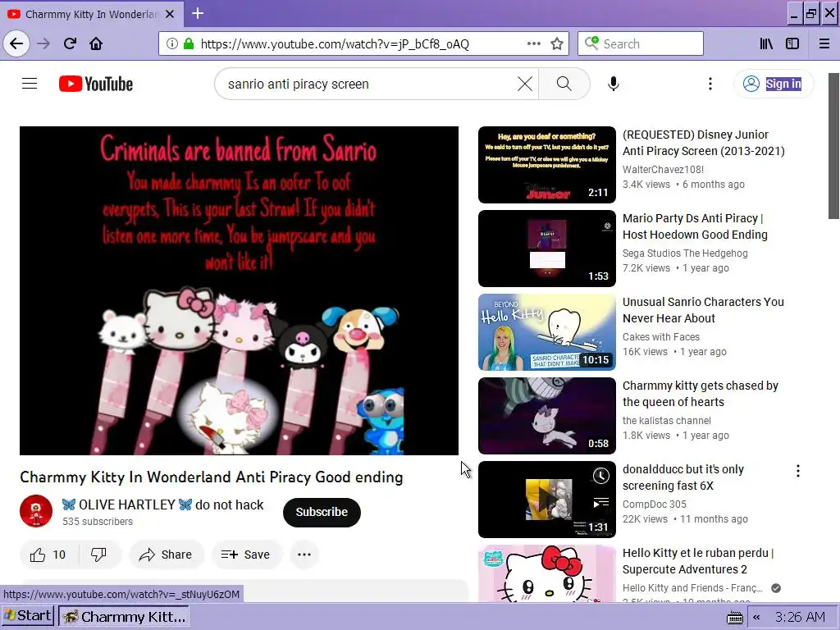This screenshot has width=840, height=630.
Task: Clear the YouTube search query with X
Action: [x=525, y=84]
